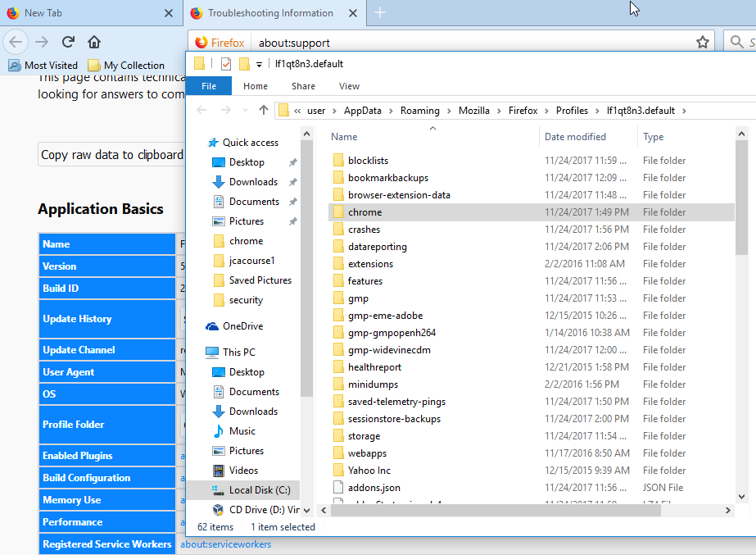The image size is (756, 555).
Task: Go forward in the Firefox browser
Action: [x=42, y=42]
